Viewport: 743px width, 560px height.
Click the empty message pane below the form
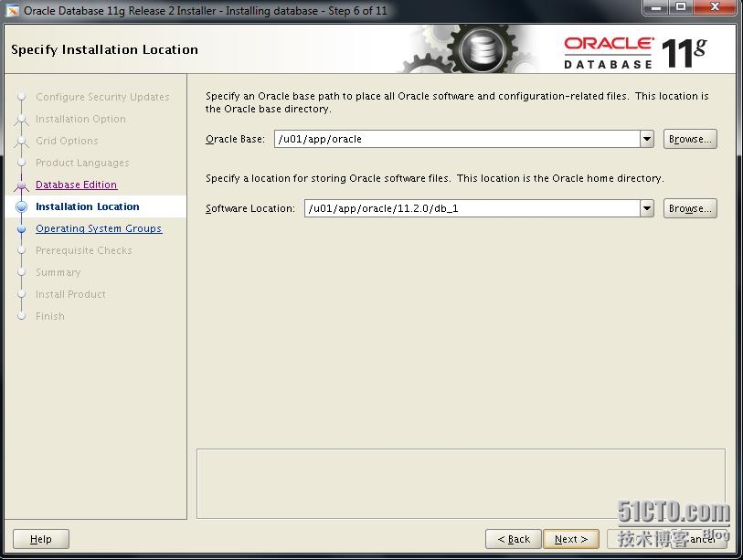[461, 483]
